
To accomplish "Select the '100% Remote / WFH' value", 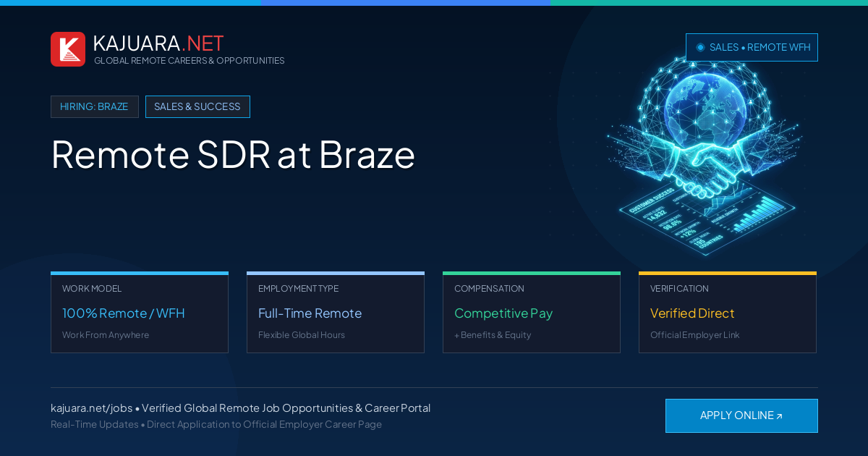I will (x=124, y=313).
